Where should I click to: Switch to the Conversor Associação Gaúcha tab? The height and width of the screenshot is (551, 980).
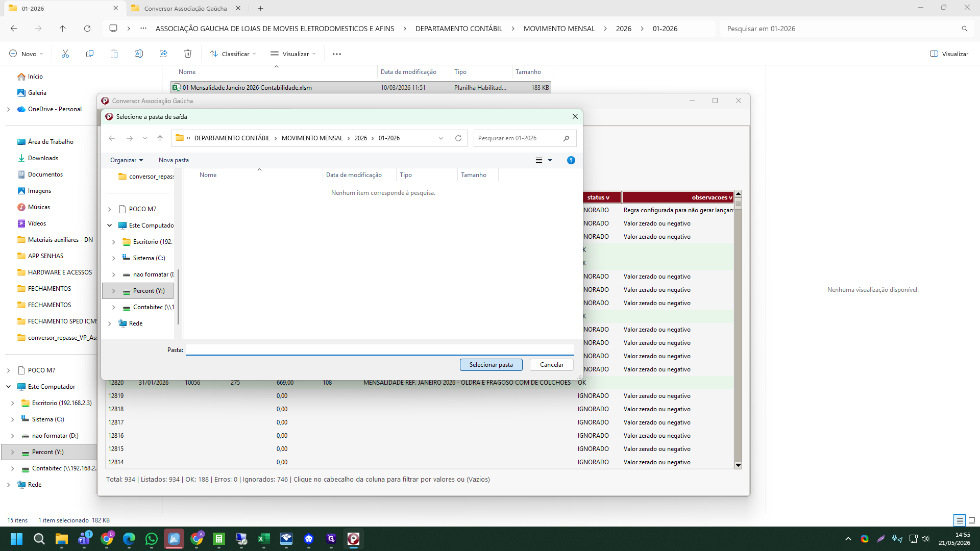185,8
